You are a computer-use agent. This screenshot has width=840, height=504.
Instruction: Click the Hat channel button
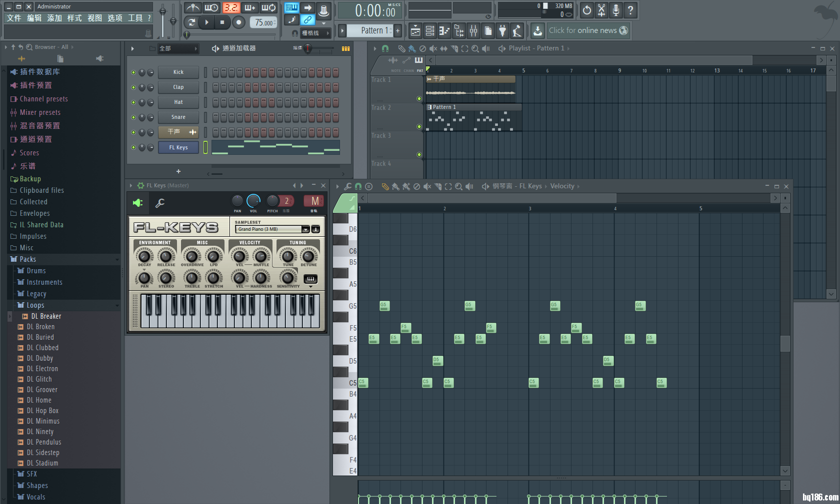(x=178, y=102)
